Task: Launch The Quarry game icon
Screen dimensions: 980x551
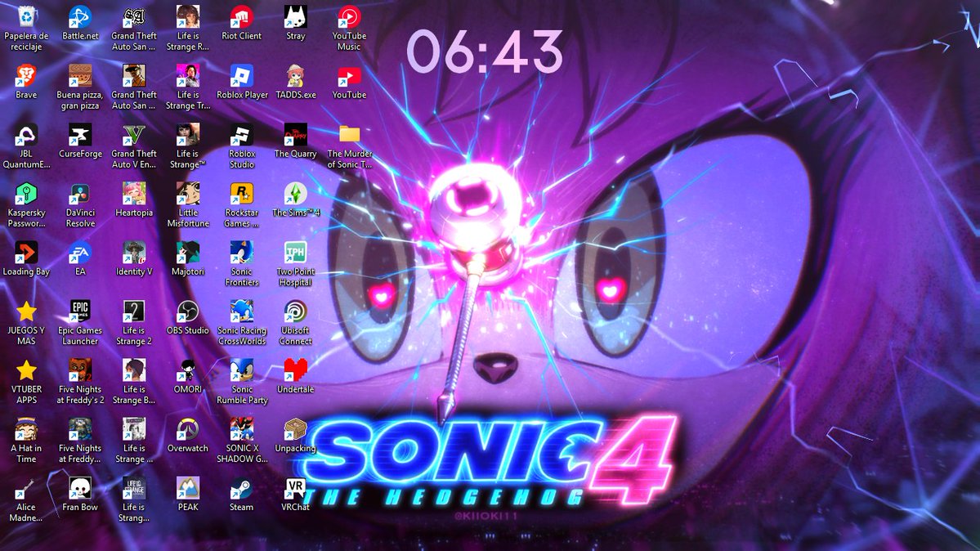Action: [295, 135]
